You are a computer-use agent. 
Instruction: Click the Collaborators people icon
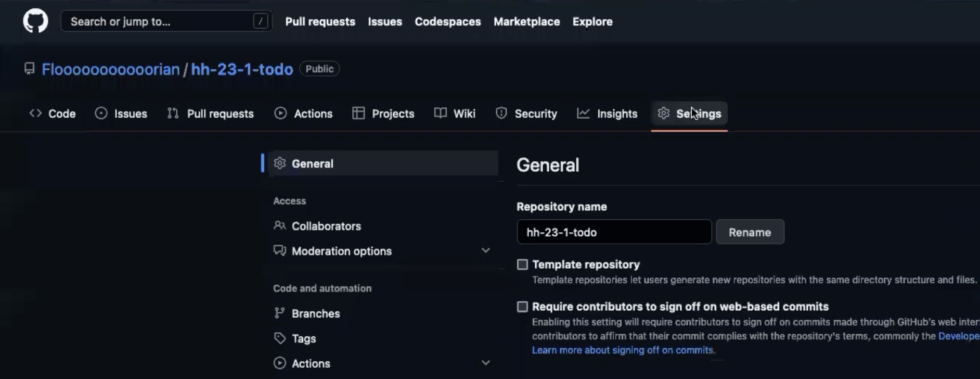(280, 226)
